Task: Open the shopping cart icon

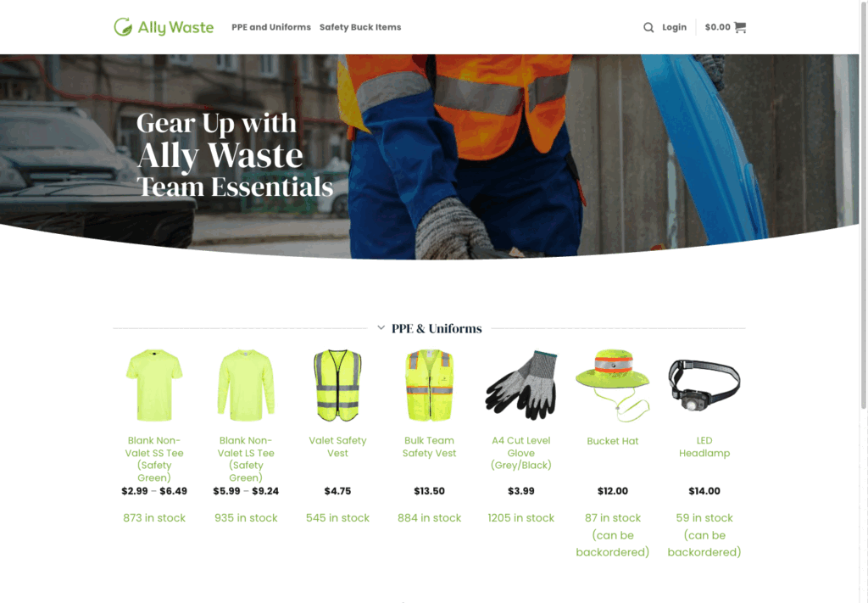Action: pos(739,27)
